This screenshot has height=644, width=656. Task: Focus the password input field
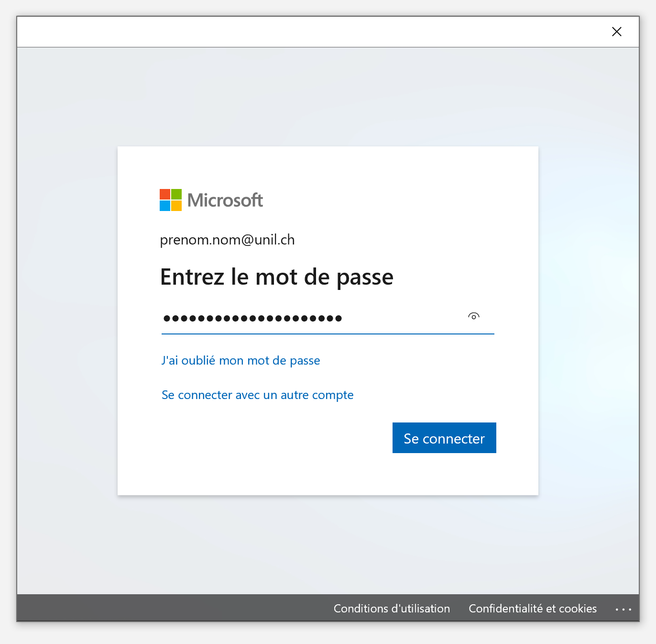coord(328,318)
